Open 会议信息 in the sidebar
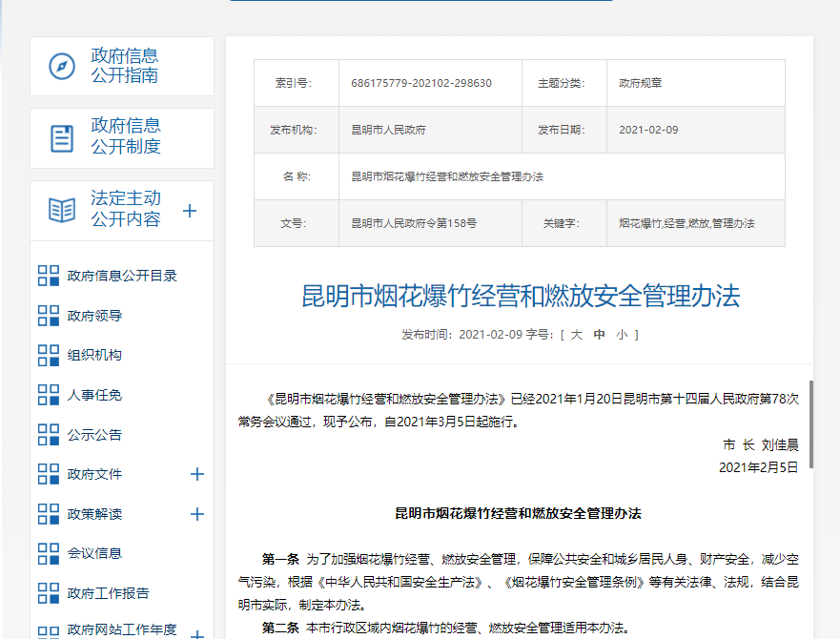Screen dimensions: 840x639 [94, 553]
